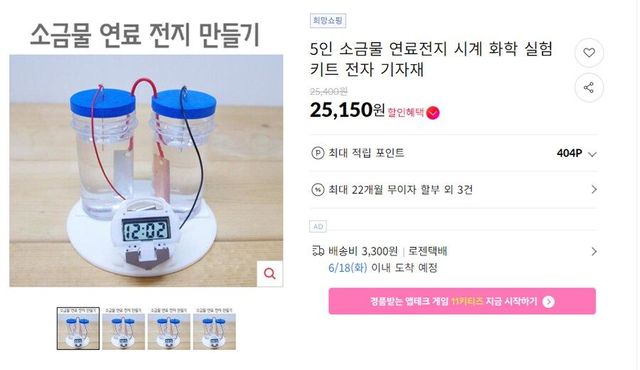Image resolution: width=640 pixels, height=370 pixels.
Task: Click the AD label badge
Action: point(318,226)
